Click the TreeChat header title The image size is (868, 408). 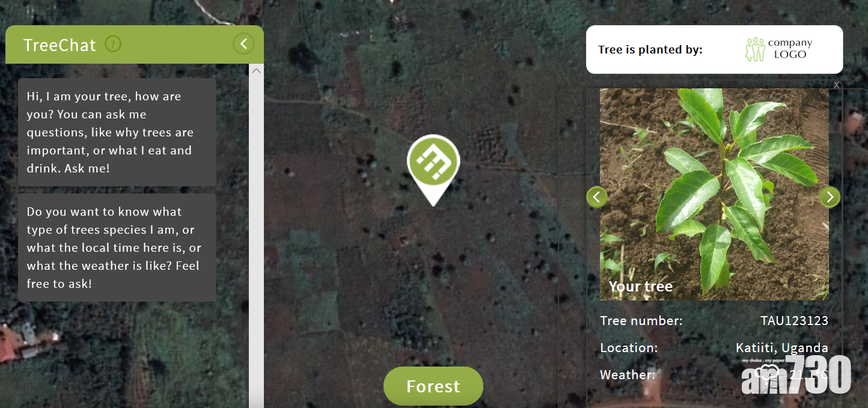[x=60, y=45]
